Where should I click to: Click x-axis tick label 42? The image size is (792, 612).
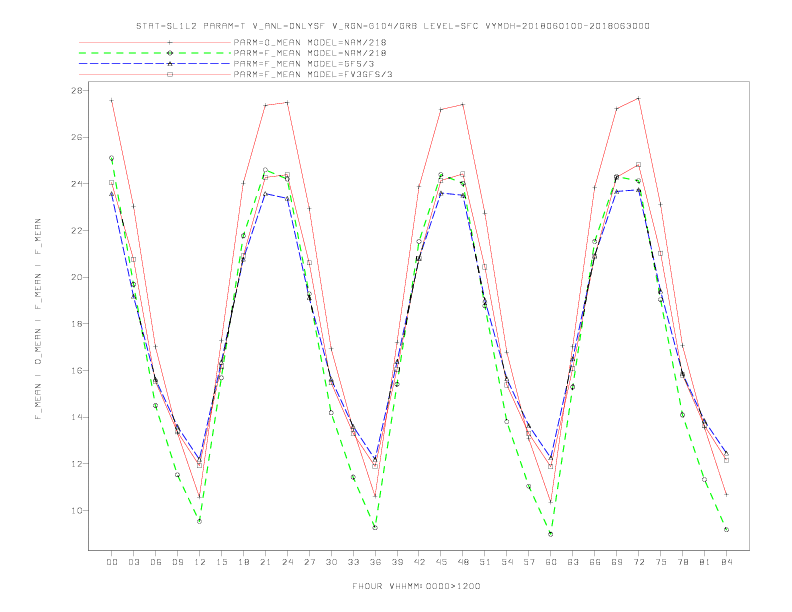tap(419, 562)
